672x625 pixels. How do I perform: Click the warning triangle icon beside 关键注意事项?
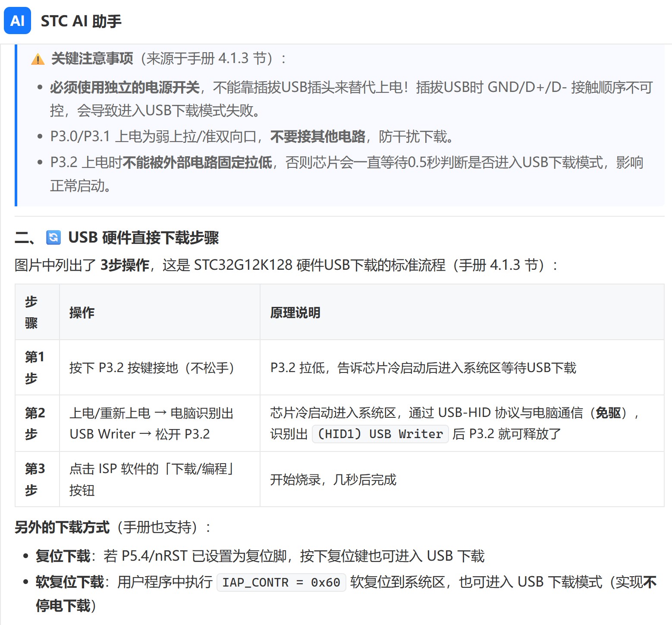38,59
